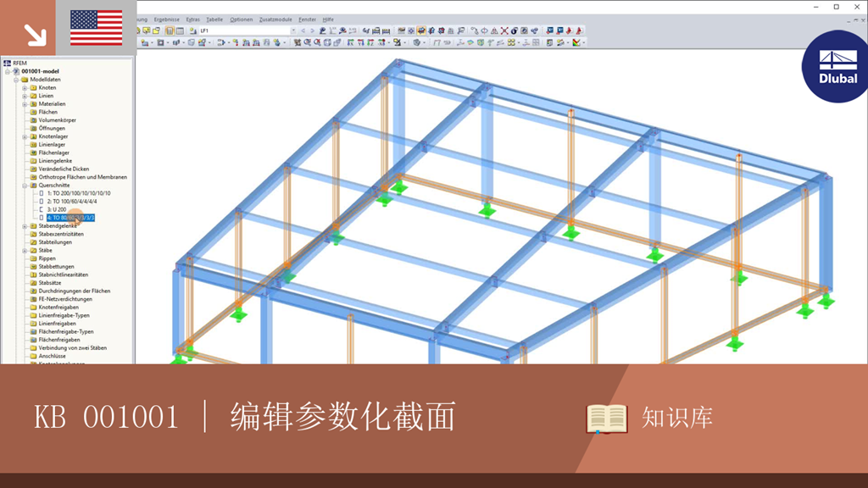This screenshot has width=868, height=488.
Task: Toggle the project navigator panel icon
Action: pos(170,30)
